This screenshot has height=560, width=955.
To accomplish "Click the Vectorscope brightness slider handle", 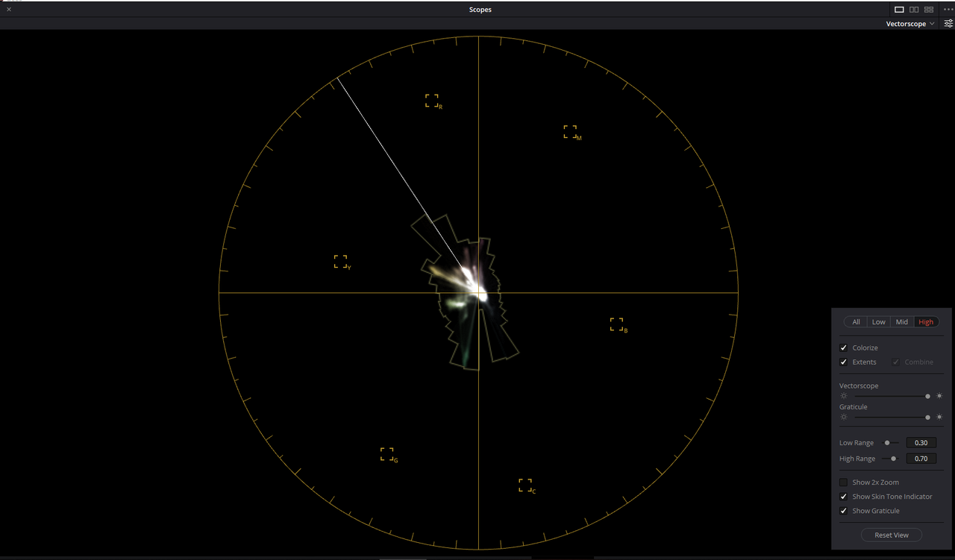I will (927, 396).
